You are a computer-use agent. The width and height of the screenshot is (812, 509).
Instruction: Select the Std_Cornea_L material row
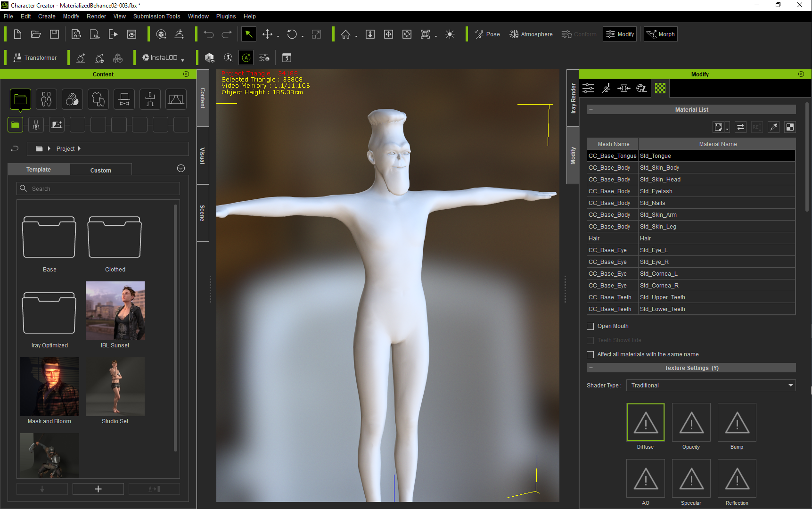point(691,274)
